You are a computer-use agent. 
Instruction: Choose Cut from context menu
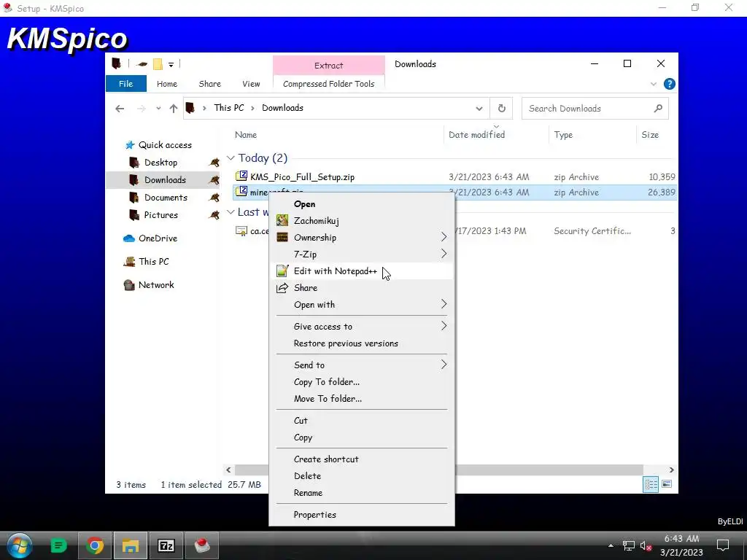[362, 421]
